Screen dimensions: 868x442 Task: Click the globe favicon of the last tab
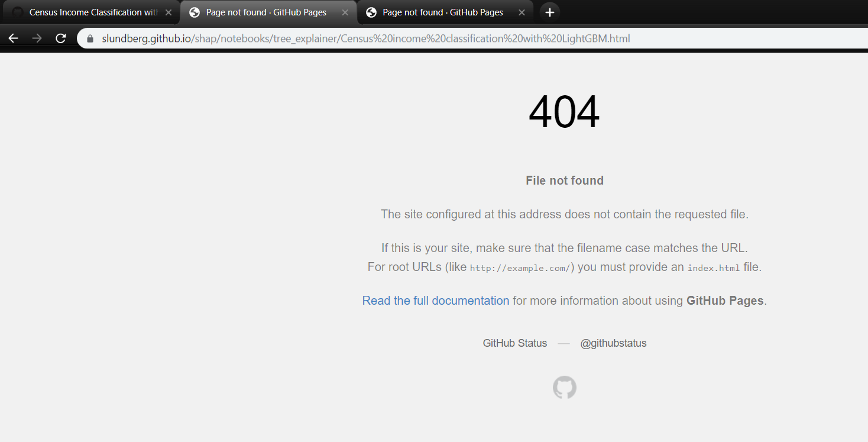pyautogui.click(x=371, y=12)
